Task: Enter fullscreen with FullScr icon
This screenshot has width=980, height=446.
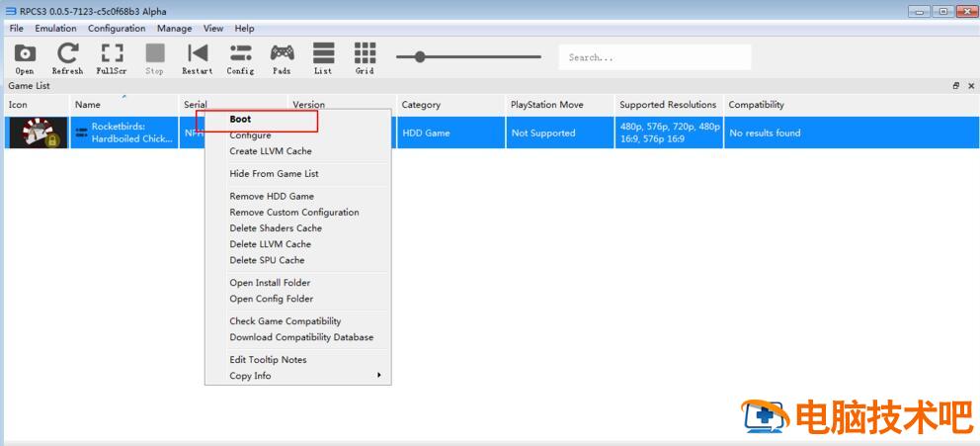Action: [112, 58]
